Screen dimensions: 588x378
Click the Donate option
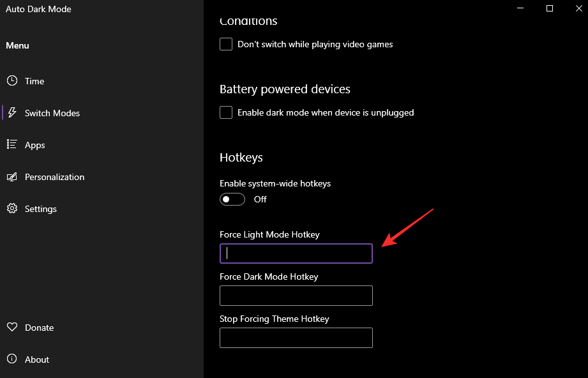(38, 327)
